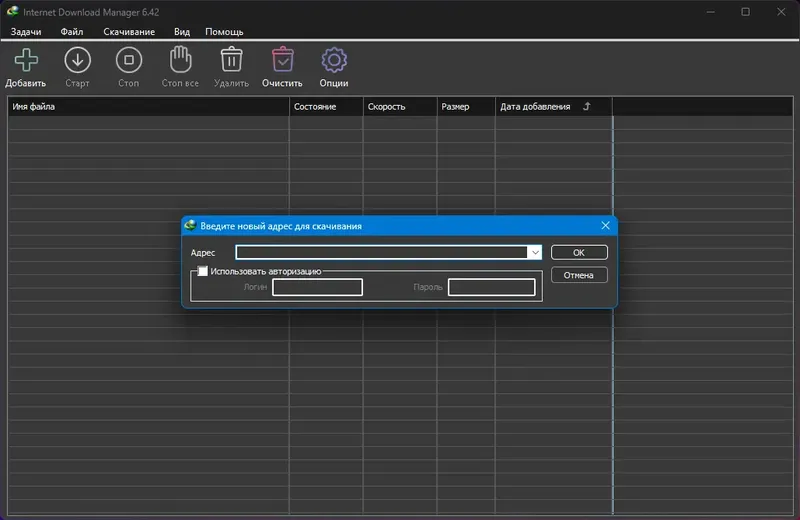Close the new address dialog
The height and width of the screenshot is (520, 800).
tap(605, 226)
